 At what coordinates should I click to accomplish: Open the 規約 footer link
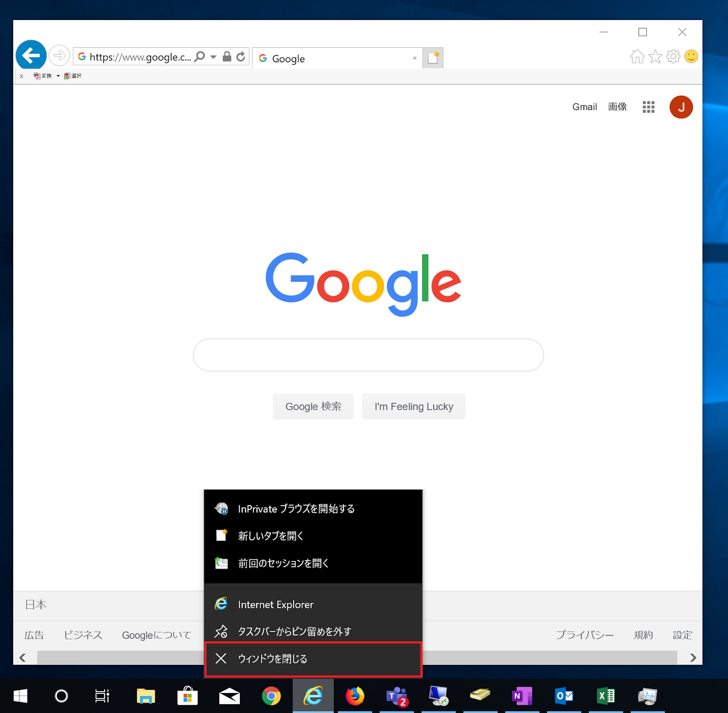point(643,635)
